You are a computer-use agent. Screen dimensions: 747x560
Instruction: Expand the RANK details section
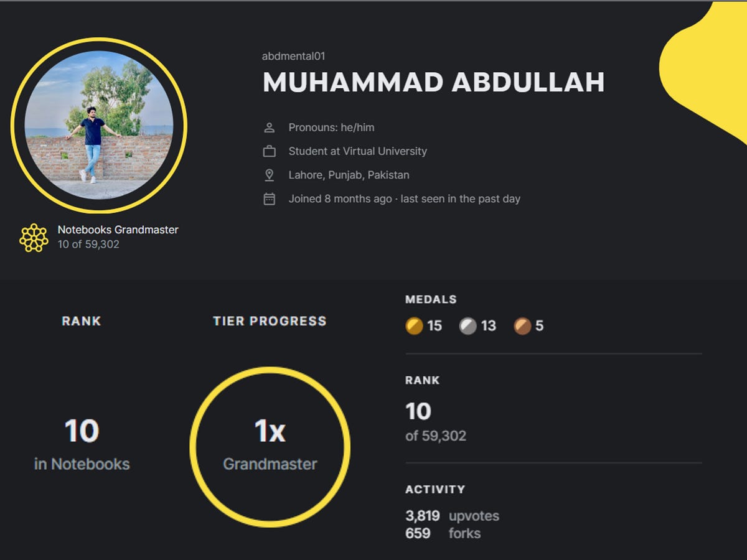tap(422, 380)
